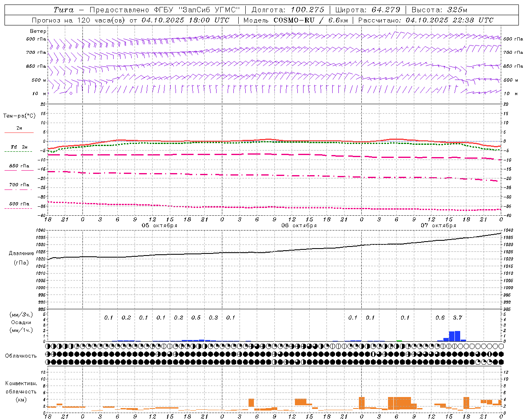This screenshot has width=525, height=420.
Task: Select the "Предоставлено ФГБУ ЗапСиб УГМС" provider text
Action: tap(164, 10)
